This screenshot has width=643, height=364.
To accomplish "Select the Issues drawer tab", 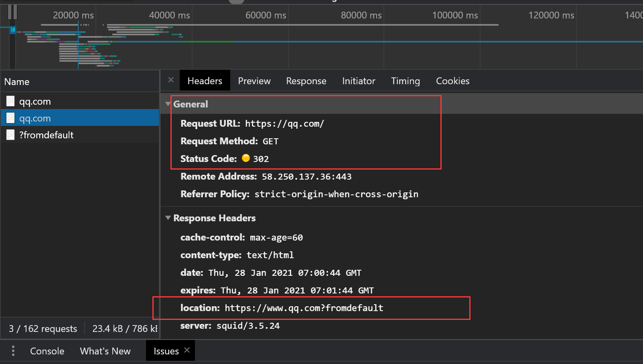I will 166,351.
